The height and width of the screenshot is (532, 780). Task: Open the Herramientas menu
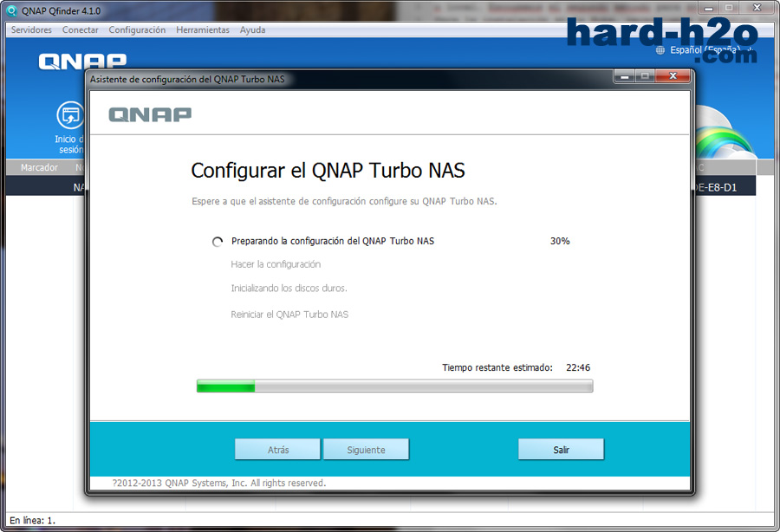(x=203, y=29)
